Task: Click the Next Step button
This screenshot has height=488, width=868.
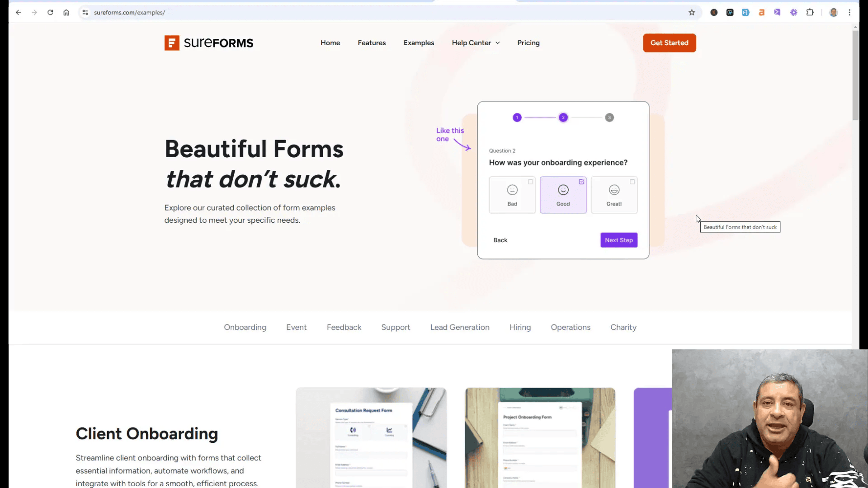Action: coord(619,239)
